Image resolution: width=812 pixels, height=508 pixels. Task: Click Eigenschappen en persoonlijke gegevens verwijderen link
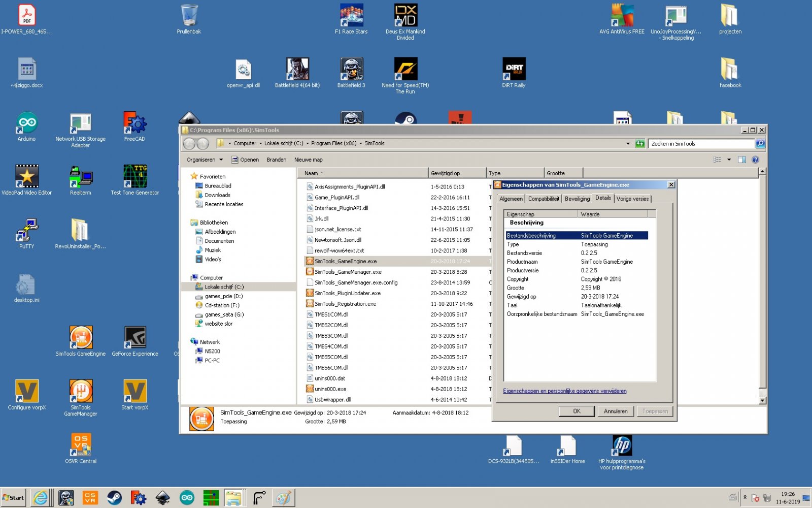[x=564, y=391]
